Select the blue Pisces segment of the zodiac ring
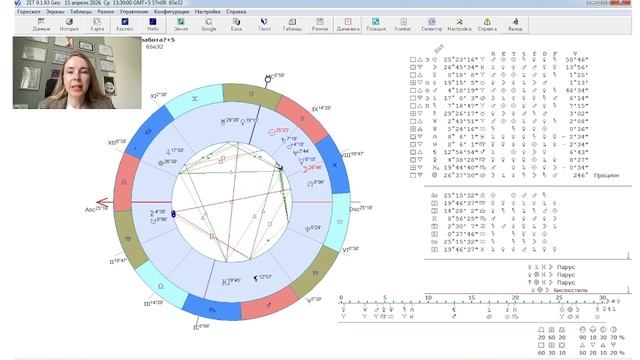The height and width of the screenshot is (360, 640). point(334,165)
